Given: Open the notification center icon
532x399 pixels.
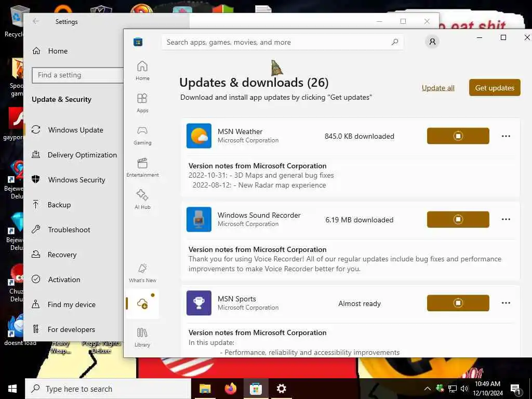Looking at the screenshot, I should (x=515, y=389).
